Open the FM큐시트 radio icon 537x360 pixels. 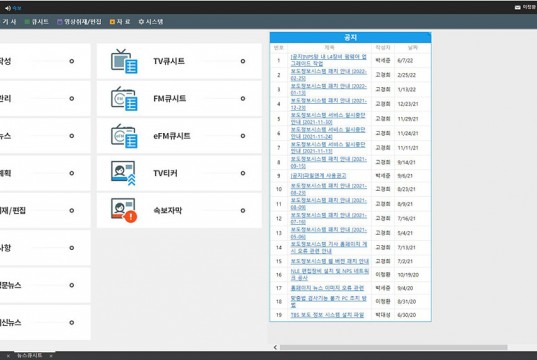pyautogui.click(x=124, y=99)
